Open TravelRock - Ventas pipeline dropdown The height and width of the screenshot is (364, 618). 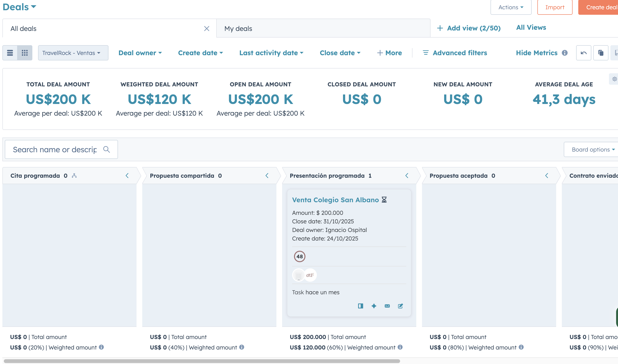coord(73,53)
